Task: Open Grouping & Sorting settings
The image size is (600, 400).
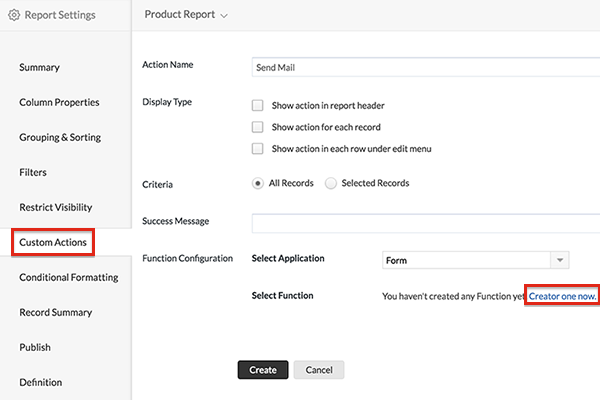Action: pyautogui.click(x=60, y=138)
